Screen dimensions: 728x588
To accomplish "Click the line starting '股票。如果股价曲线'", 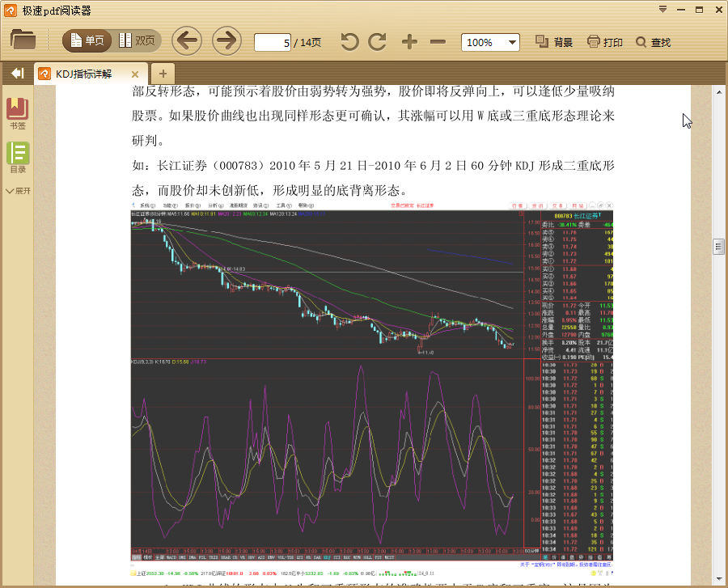I will (373, 116).
